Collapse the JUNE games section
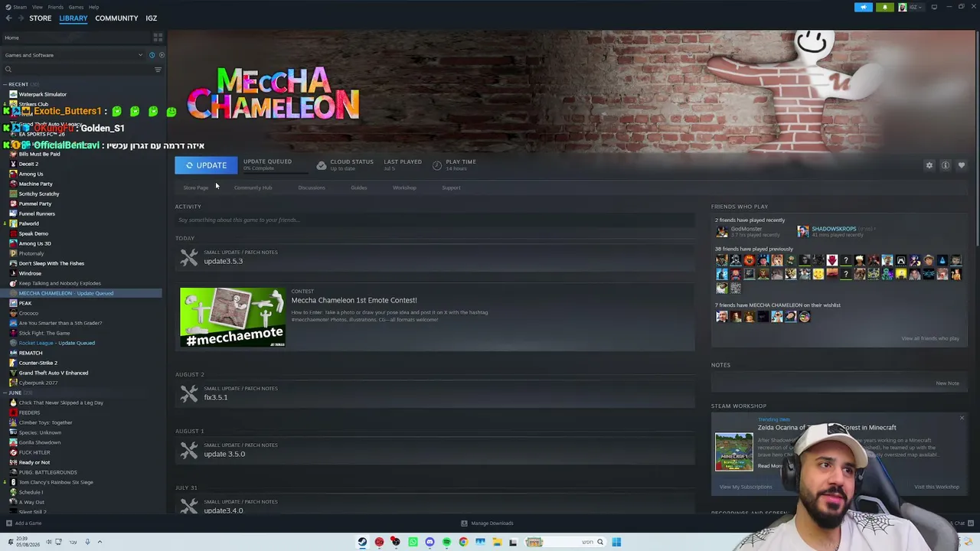 (x=5, y=393)
